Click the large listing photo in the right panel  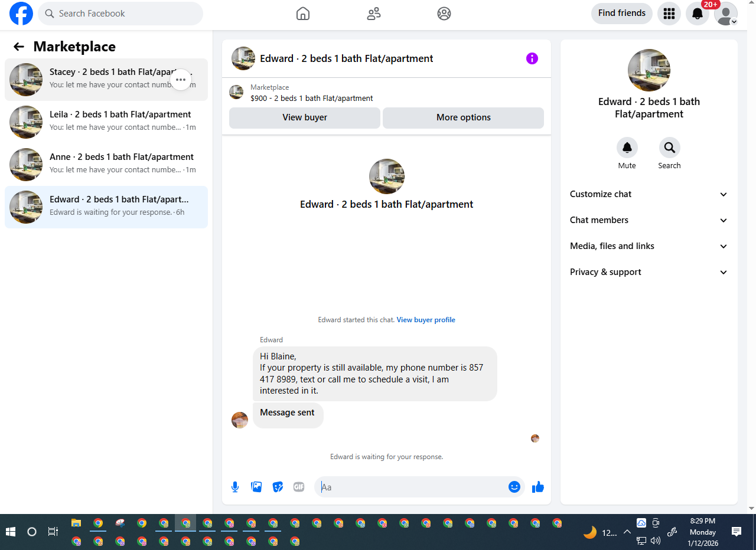tap(649, 70)
